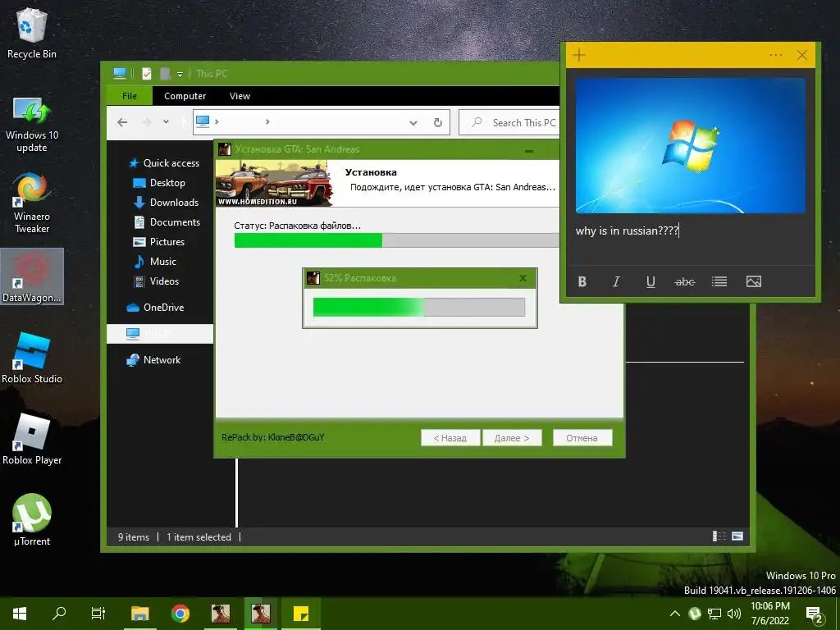This screenshot has width=840, height=630.
Task: Click the Windows 7 image in note
Action: click(691, 146)
